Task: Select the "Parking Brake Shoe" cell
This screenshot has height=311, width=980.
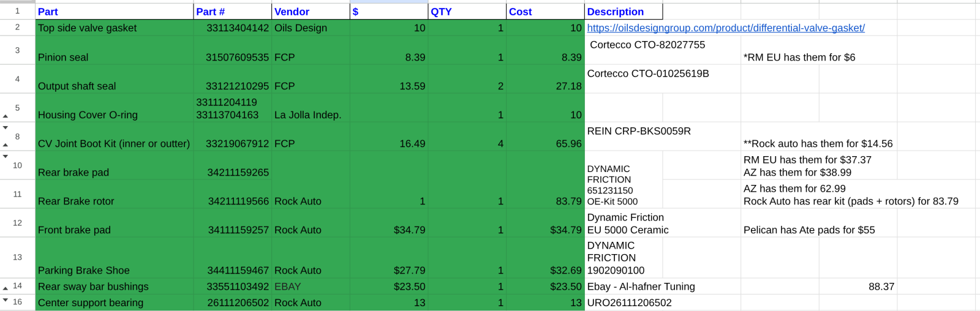Action: point(114,258)
